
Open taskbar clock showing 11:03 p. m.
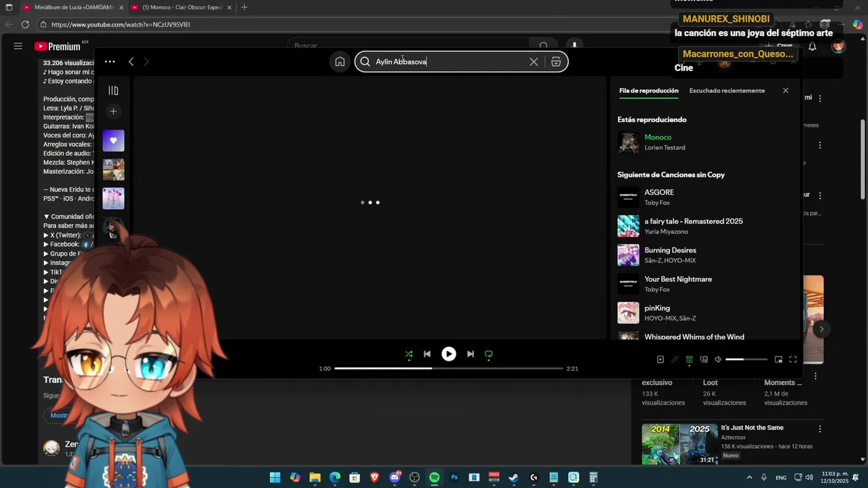point(835,477)
